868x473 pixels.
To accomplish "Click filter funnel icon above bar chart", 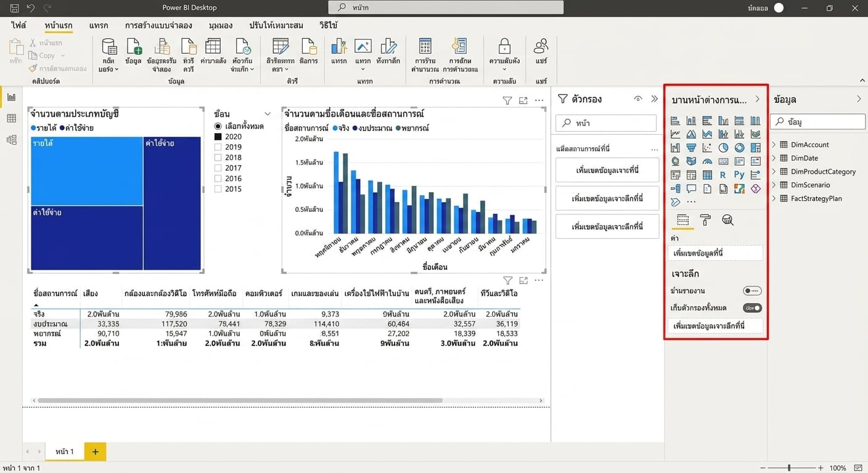I will pos(507,100).
